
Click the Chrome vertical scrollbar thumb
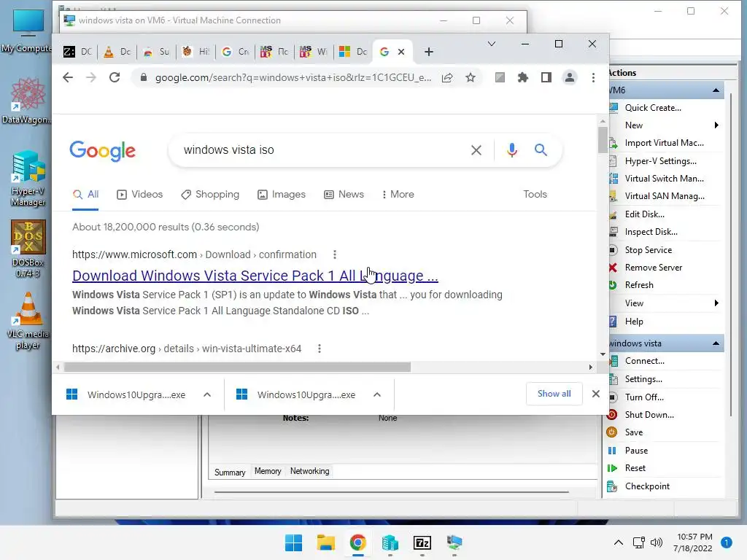click(603, 140)
